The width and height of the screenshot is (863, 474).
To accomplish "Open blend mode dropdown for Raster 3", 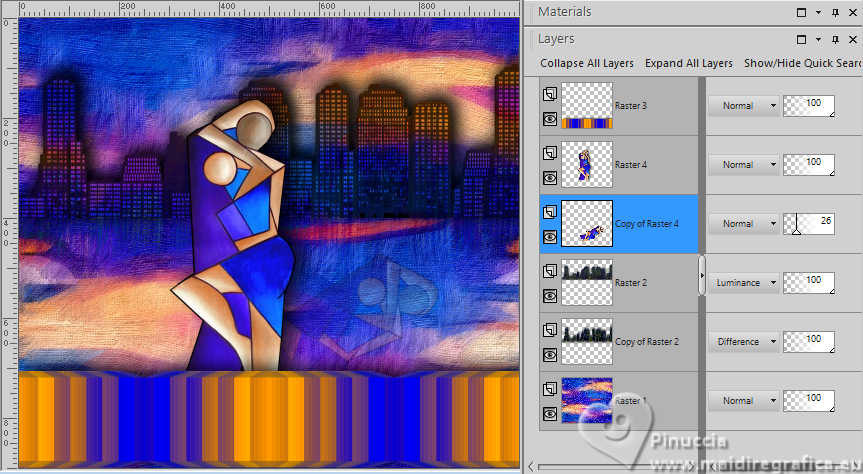I will pyautogui.click(x=743, y=106).
